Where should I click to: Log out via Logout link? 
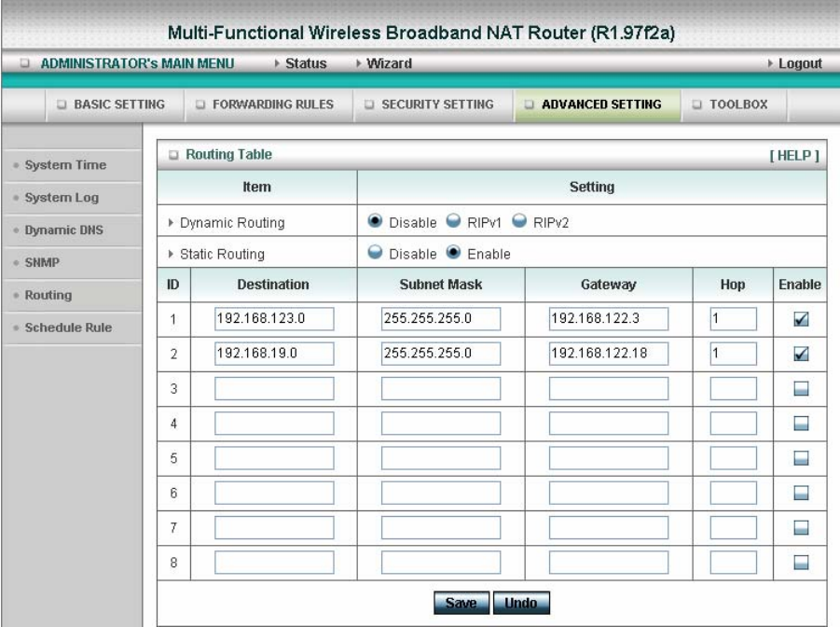[x=800, y=63]
